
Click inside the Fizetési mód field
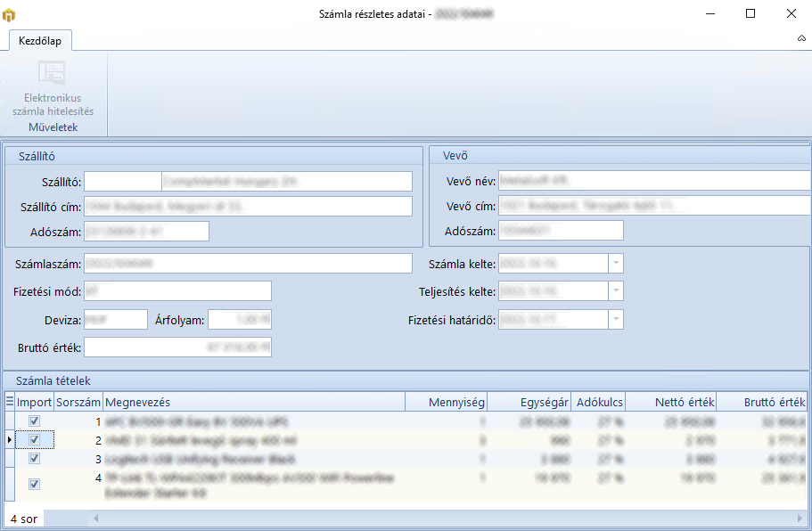(x=178, y=291)
